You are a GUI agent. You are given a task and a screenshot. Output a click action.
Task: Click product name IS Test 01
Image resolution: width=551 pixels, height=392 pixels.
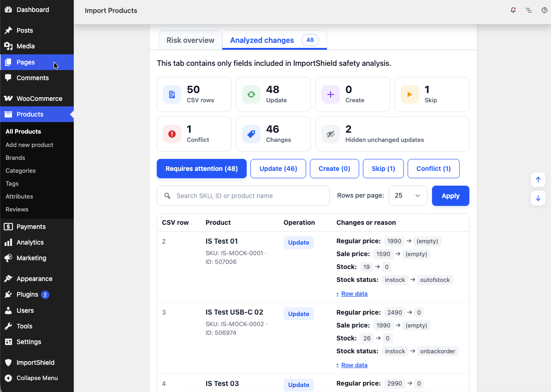222,241
